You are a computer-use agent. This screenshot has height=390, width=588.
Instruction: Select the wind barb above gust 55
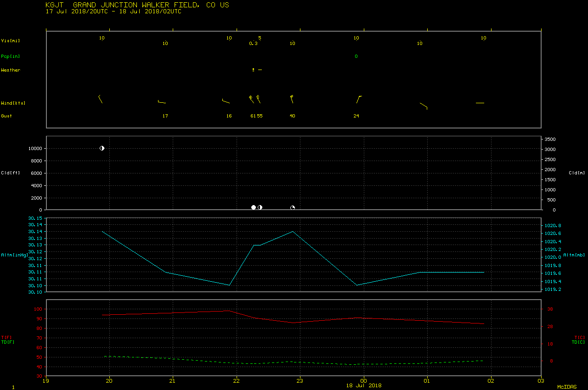[258, 99]
